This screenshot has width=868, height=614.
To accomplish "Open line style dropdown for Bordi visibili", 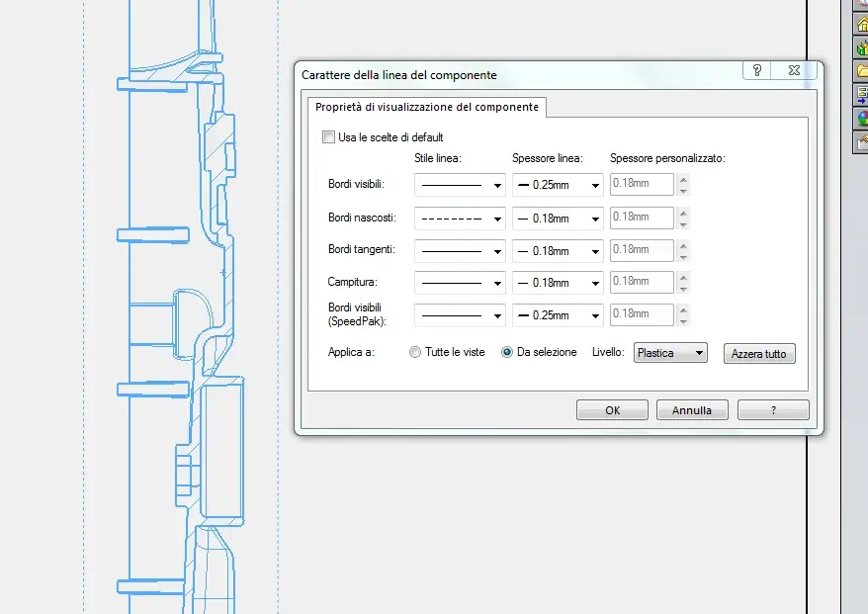I will click(460, 185).
